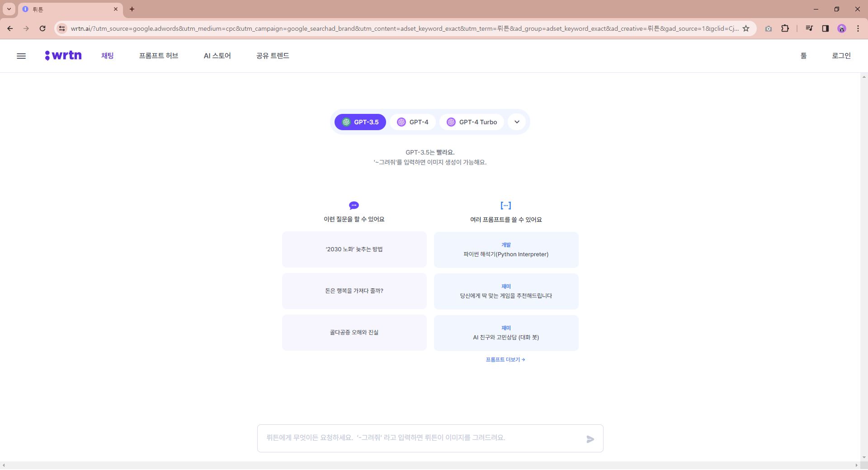The height and width of the screenshot is (470, 868).
Task: Restore down the browser window
Action: coord(837,9)
